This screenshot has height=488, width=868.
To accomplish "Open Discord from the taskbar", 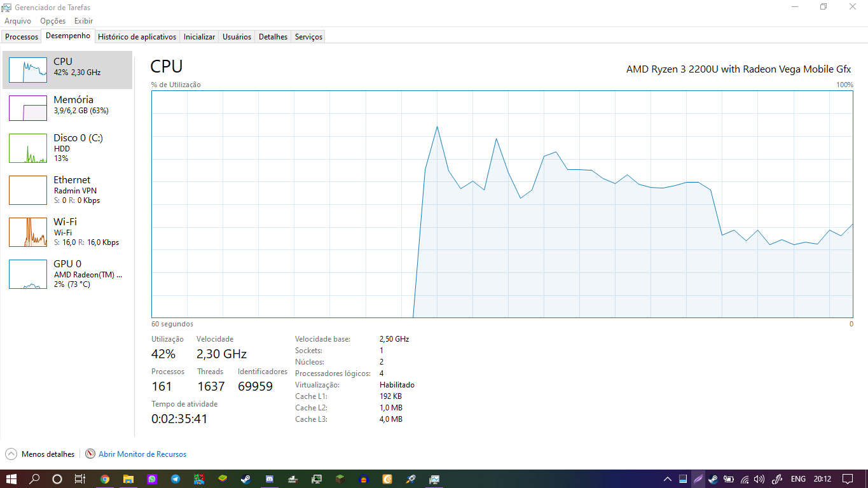I will click(x=270, y=478).
